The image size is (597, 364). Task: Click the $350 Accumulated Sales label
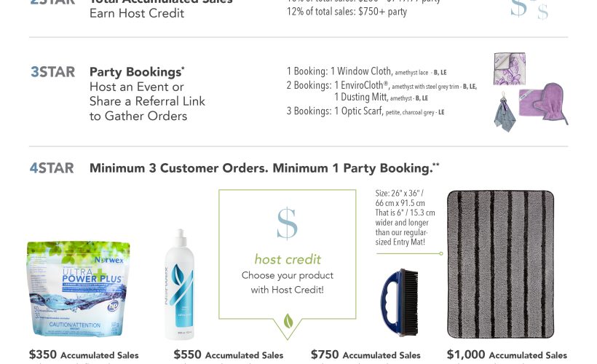click(84, 355)
